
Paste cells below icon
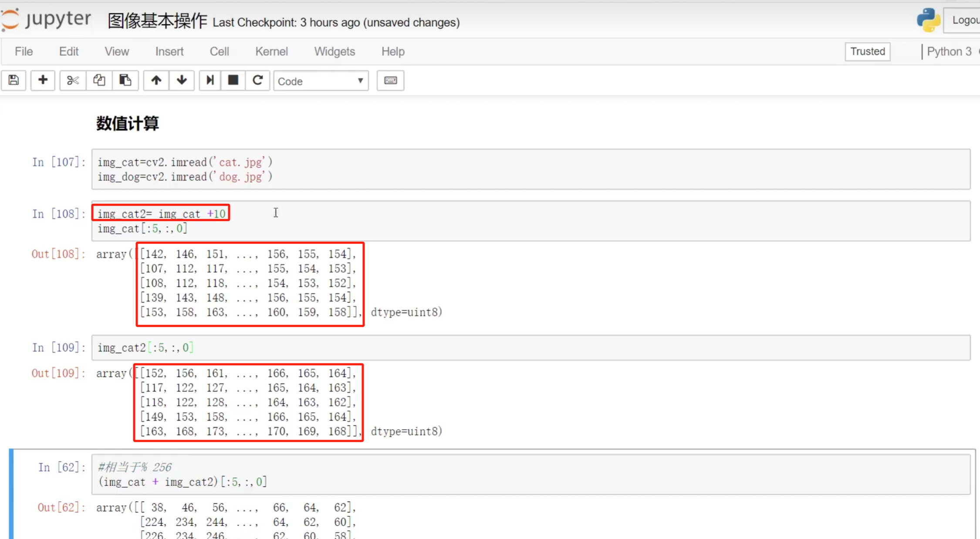125,81
